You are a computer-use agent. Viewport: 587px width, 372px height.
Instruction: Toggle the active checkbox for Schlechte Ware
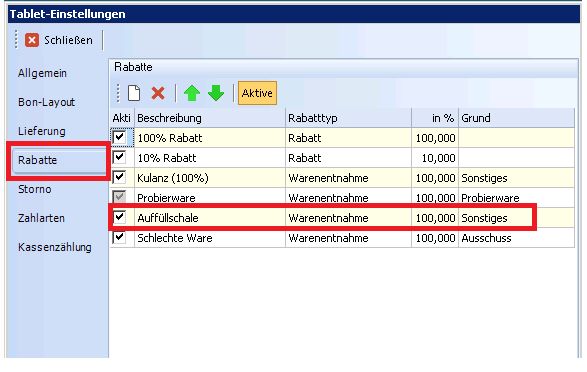(119, 238)
